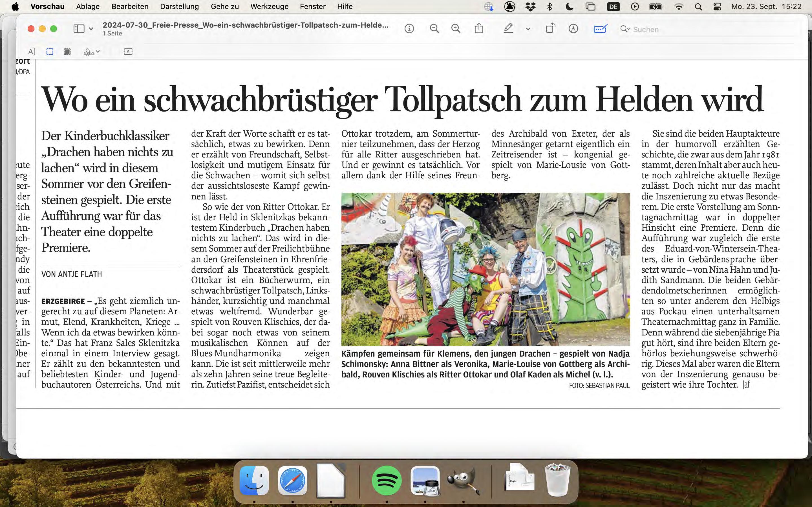
Task: Select the text selection tool
Action: (x=32, y=52)
